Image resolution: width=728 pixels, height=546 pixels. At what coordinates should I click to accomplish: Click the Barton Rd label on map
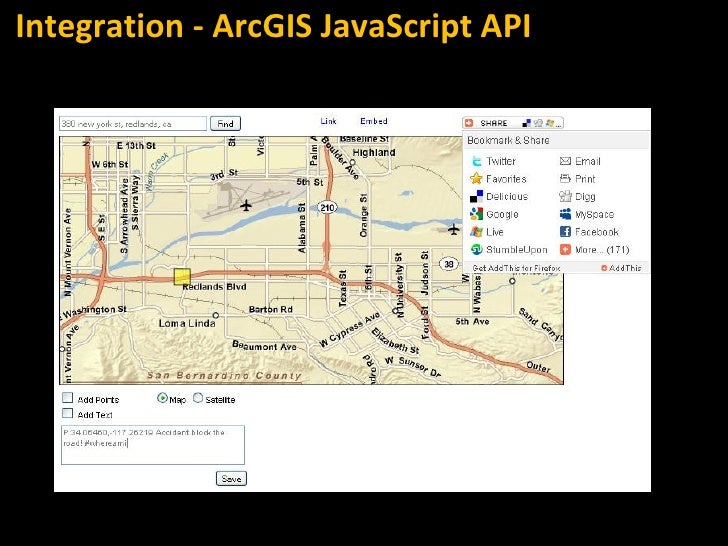coord(271,309)
